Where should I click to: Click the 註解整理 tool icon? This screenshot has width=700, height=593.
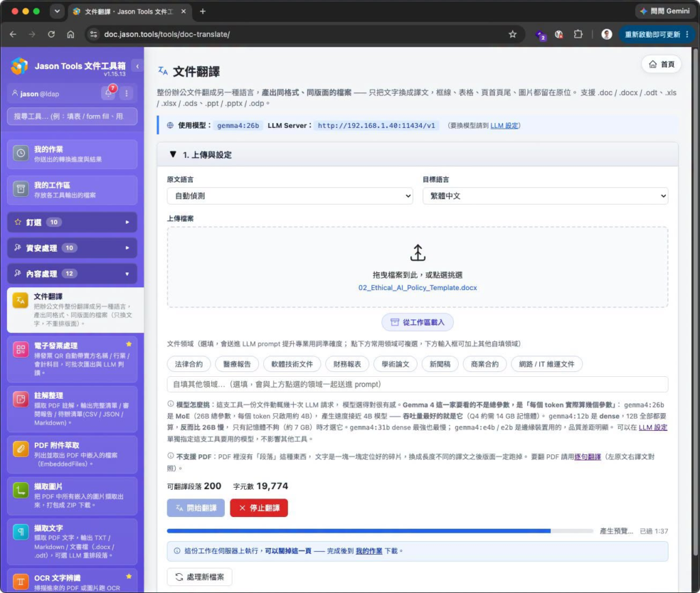(21, 399)
